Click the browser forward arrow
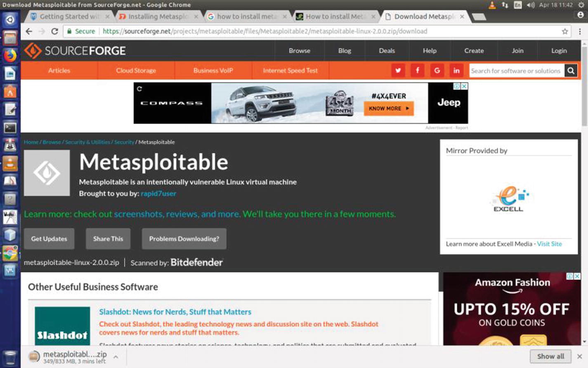Image resolution: width=588 pixels, height=368 pixels. click(x=42, y=31)
